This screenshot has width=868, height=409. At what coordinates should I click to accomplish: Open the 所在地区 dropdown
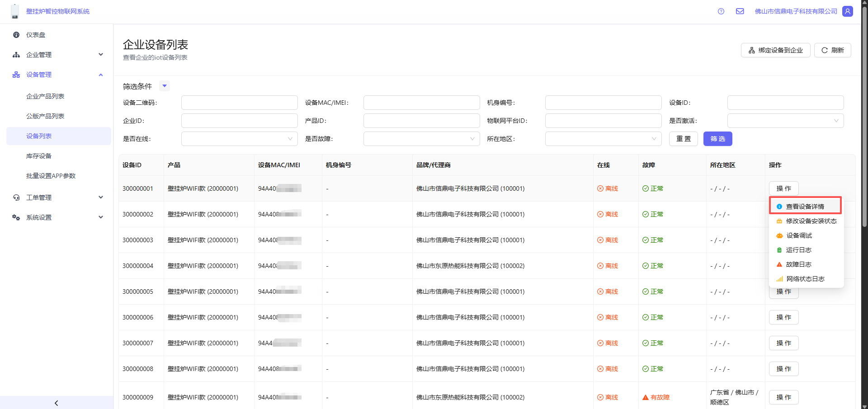[x=603, y=139]
